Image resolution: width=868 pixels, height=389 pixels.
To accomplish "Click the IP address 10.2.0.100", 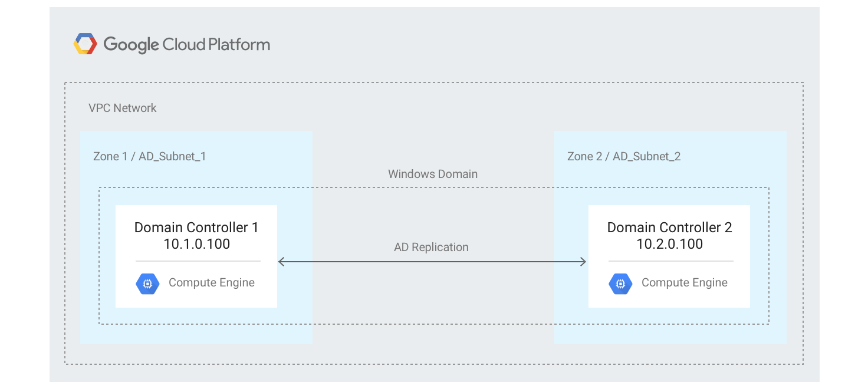I will tap(669, 244).
